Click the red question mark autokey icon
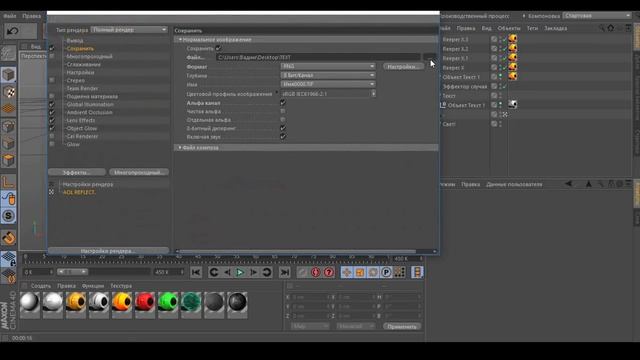The width and height of the screenshot is (640, 360). 329,272
